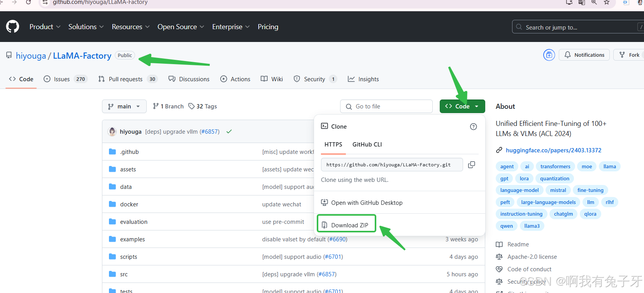Image resolution: width=644 pixels, height=293 pixels.
Task: Open the scripts folder icon
Action: [x=112, y=256]
